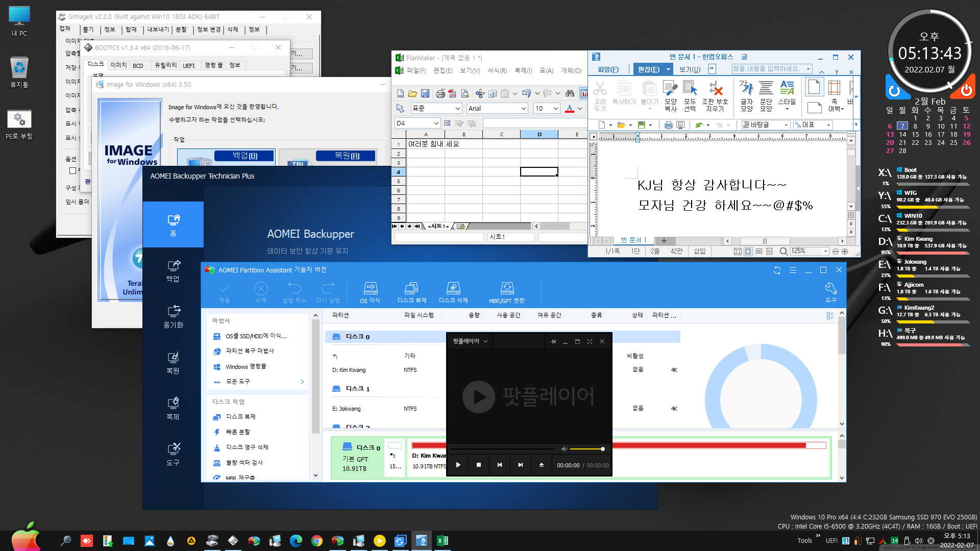
Task: Click the Save icon in PlanMaker toolbar
Action: 425,93
